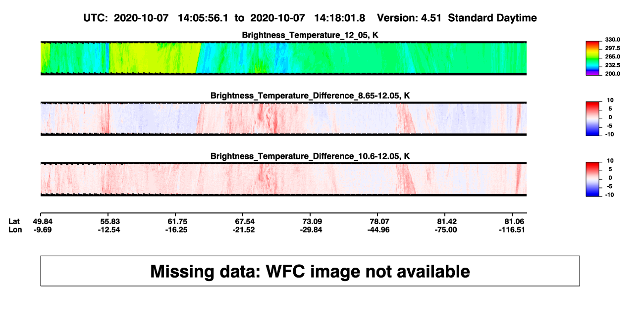
Task: Click latitude tick value 55.83
Action: [110, 222]
